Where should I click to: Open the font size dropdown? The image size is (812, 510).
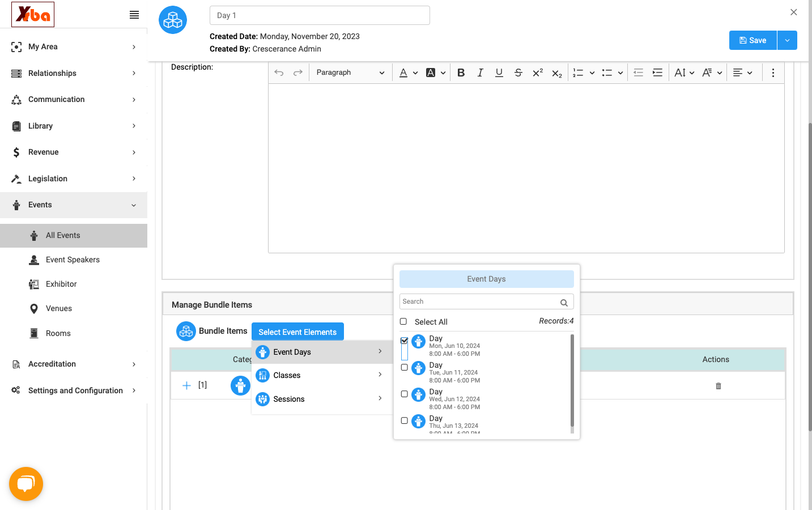(x=685, y=73)
